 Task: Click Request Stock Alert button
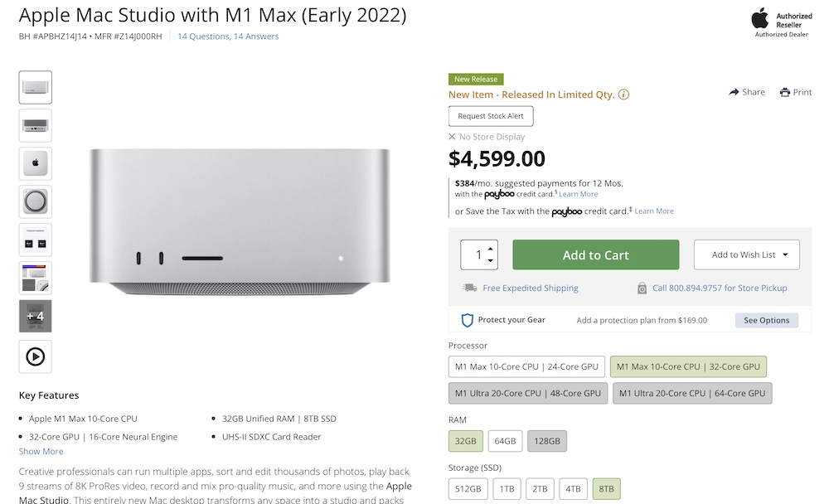tap(491, 116)
